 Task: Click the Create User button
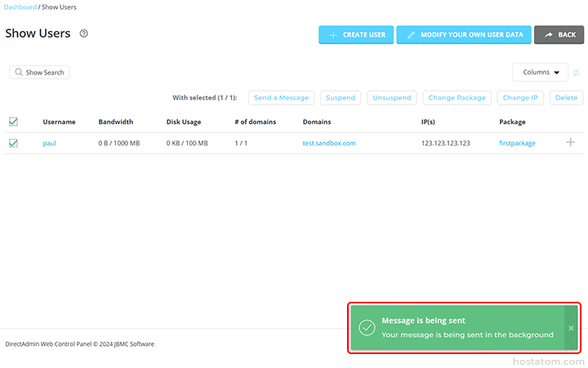tap(356, 34)
